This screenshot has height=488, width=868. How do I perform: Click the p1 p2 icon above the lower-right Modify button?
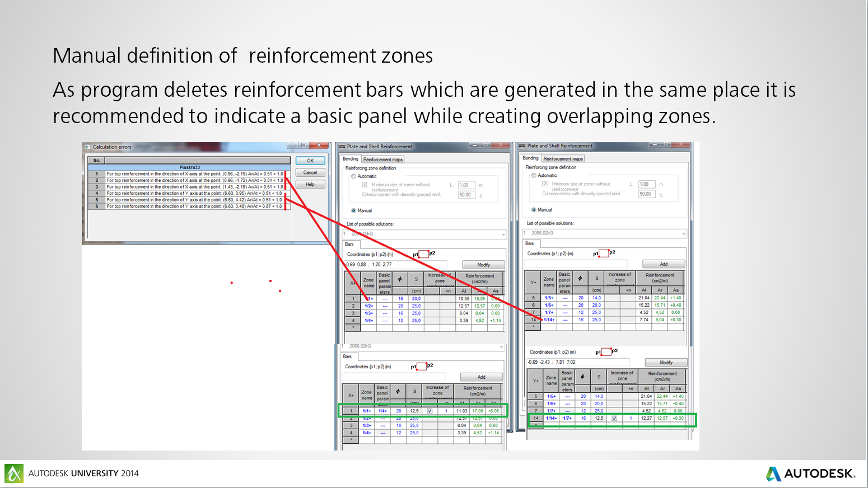(606, 351)
